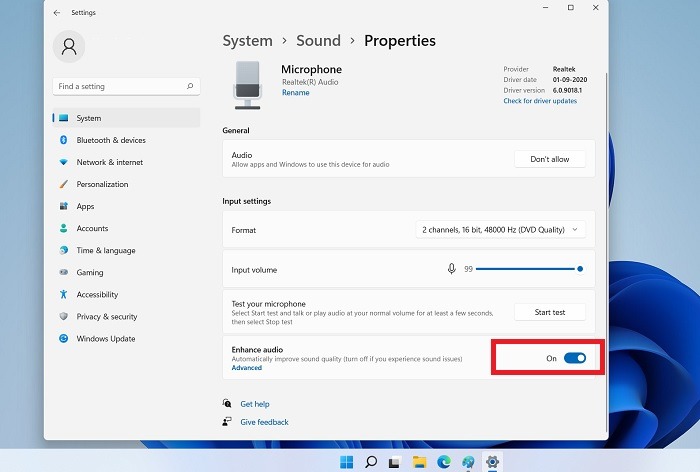
Task: Open the Windows Start menu
Action: [346, 462]
